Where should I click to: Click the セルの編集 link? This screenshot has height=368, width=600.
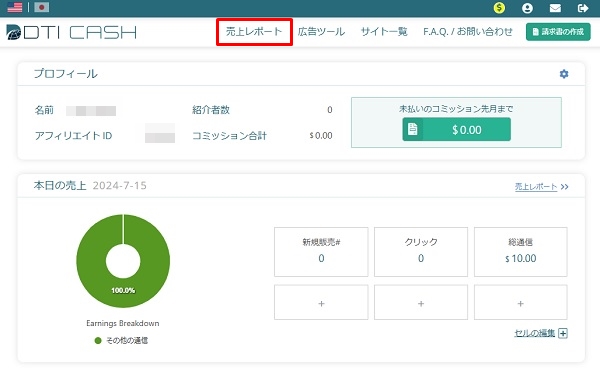pyautogui.click(x=535, y=333)
